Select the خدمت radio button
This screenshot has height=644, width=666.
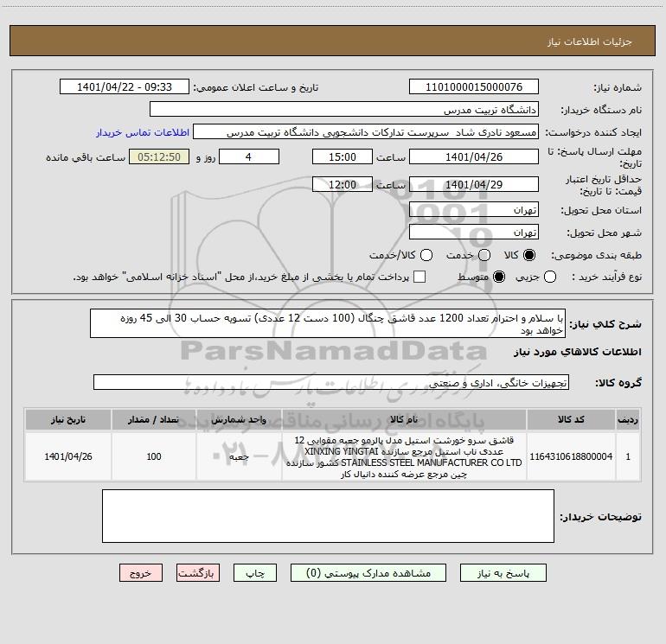point(484,255)
